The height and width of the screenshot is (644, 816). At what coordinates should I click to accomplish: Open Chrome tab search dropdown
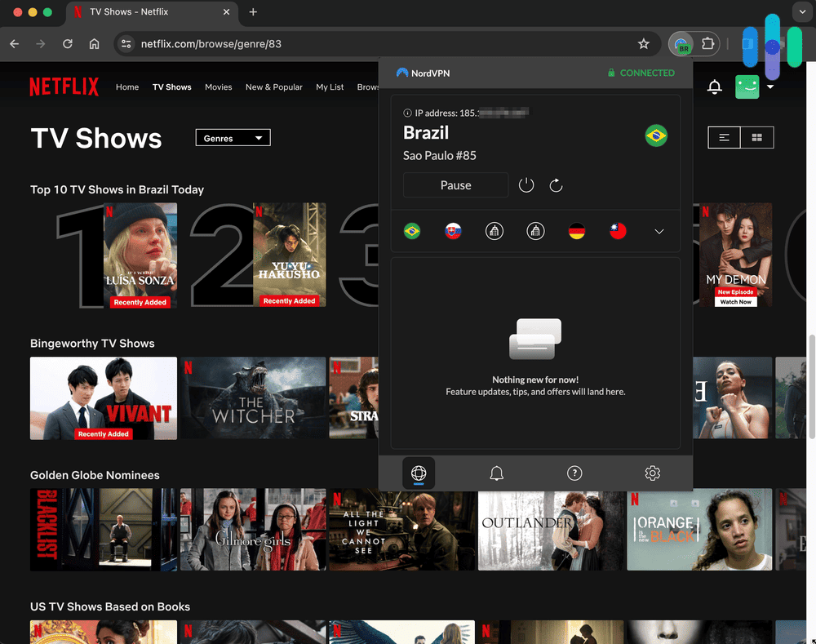coord(802,12)
